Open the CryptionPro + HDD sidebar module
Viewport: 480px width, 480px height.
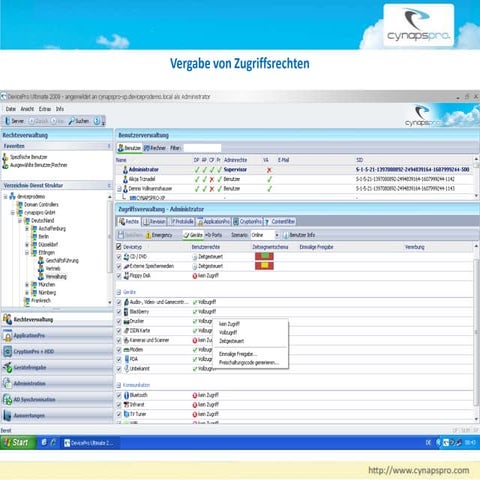[57, 351]
